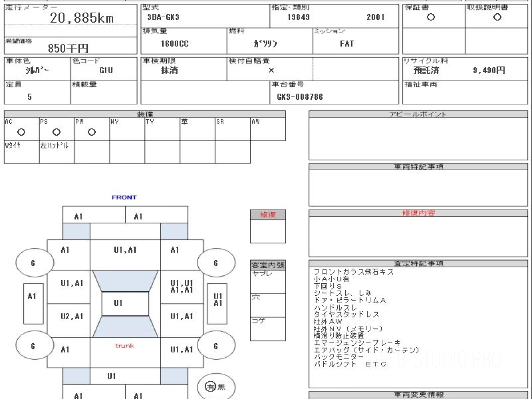Click the 9,490円 recycle fee
The height and width of the screenshot is (399, 532).
(489, 70)
